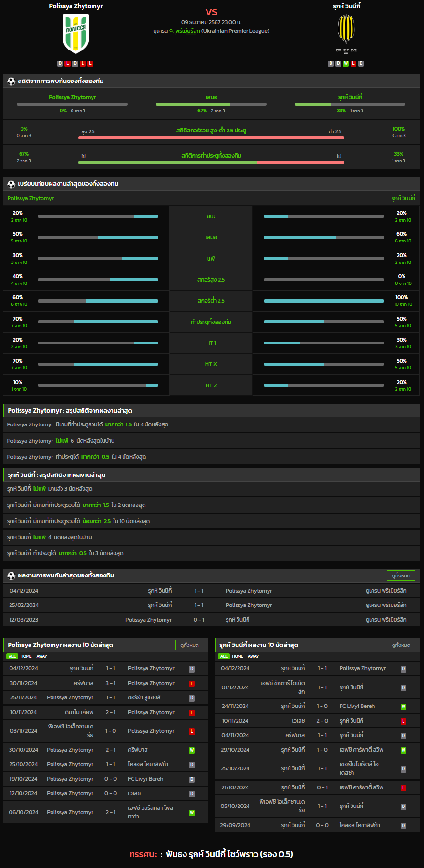Click ดูทั้งหมด button in Polissya last 10 matches
Screen dimensions: 424x868
click(189, 645)
